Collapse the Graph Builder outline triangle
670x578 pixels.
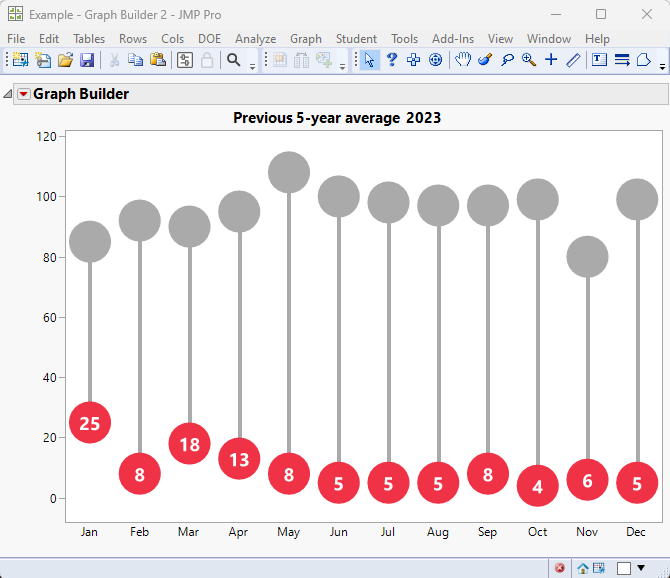click(7, 94)
